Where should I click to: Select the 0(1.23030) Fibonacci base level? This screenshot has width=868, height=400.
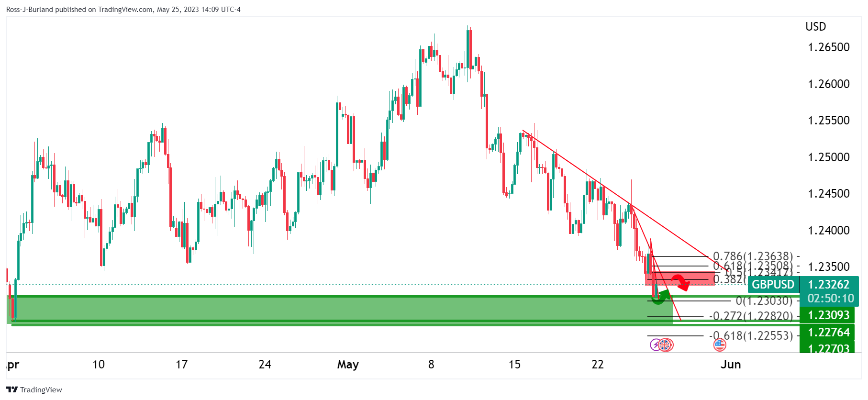point(764,301)
